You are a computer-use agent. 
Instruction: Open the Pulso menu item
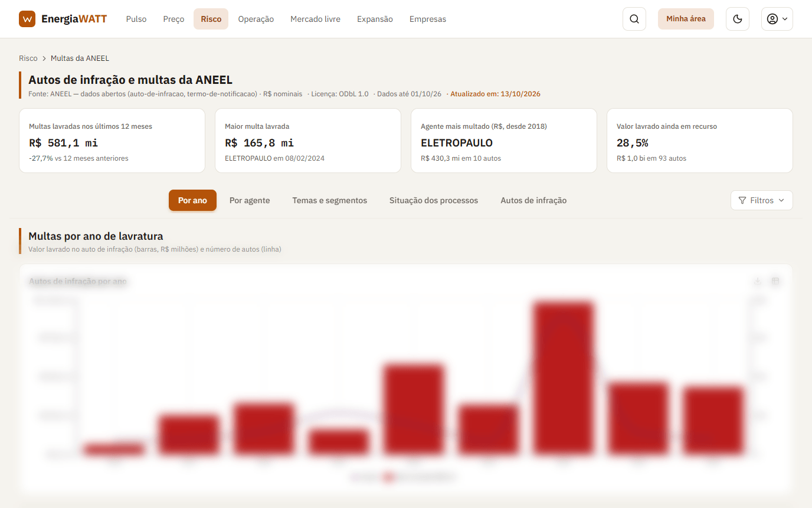pyautogui.click(x=136, y=19)
